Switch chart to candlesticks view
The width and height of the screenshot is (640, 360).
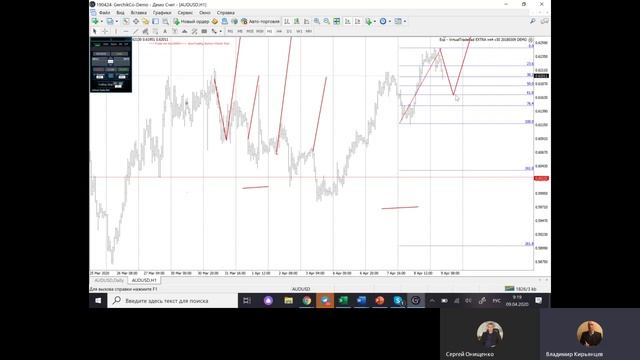point(297,21)
